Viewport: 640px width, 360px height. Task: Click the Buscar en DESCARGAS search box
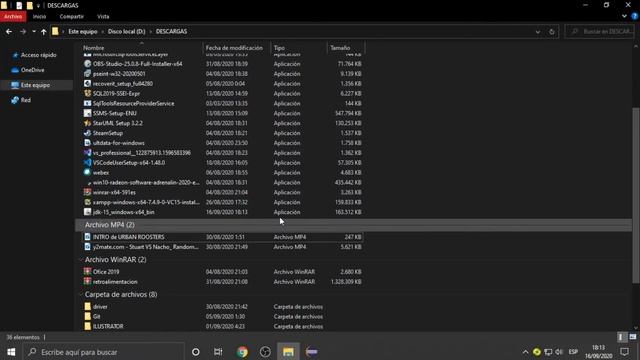coord(599,31)
